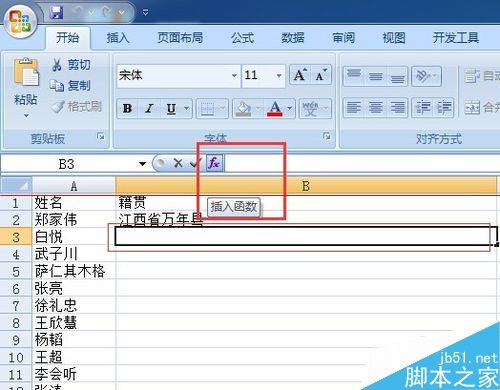500x390 pixels.
Task: Open the 页面布局 ribbon tab
Action: coord(180,38)
